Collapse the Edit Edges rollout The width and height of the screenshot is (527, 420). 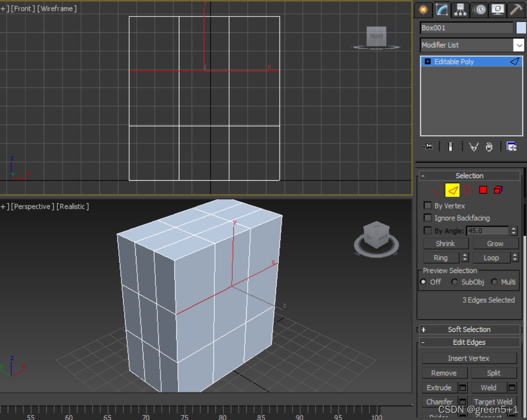click(x=470, y=343)
